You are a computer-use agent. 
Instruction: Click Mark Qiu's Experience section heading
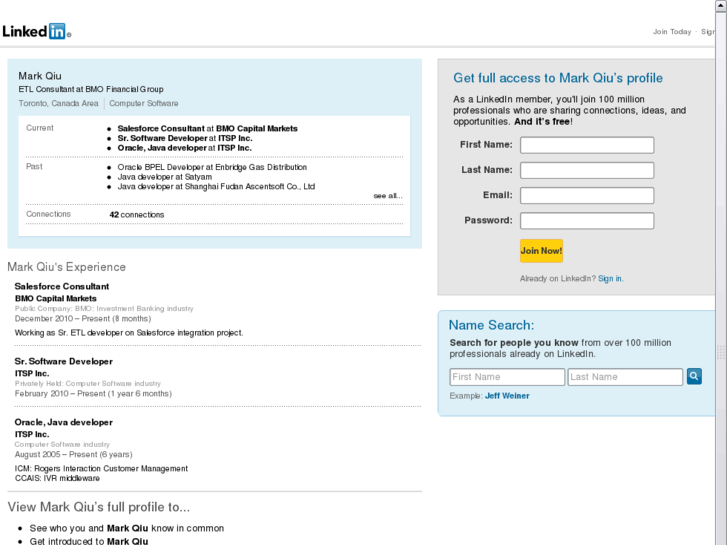point(67,267)
